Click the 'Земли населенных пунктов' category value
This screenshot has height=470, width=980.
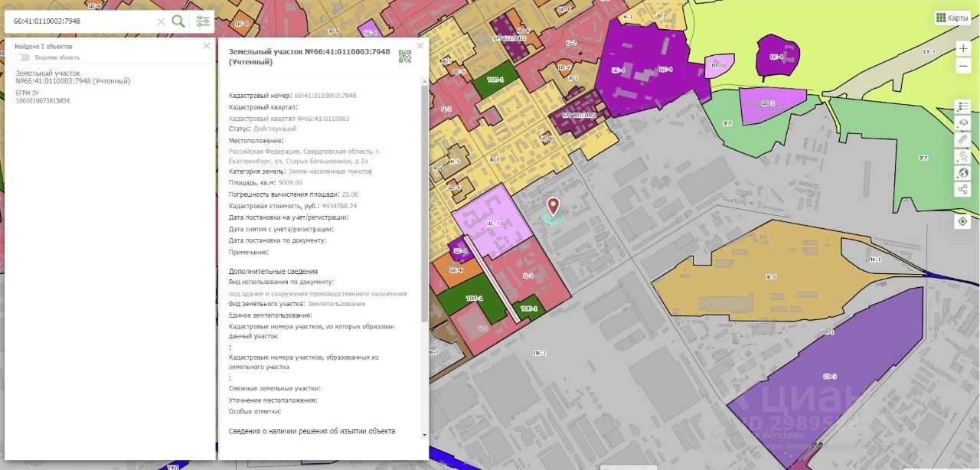[x=330, y=171]
